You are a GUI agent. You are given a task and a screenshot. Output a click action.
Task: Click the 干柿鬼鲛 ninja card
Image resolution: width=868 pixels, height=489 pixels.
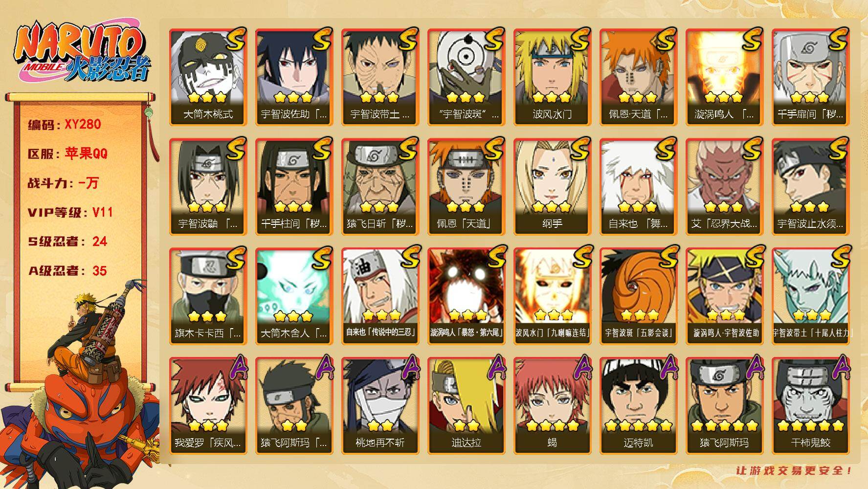(x=811, y=406)
